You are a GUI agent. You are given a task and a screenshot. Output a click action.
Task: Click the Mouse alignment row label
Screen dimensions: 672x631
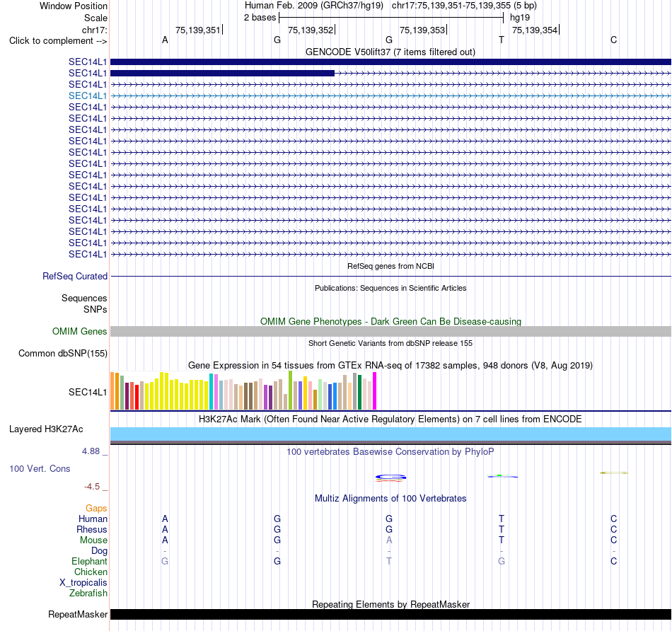pos(93,540)
